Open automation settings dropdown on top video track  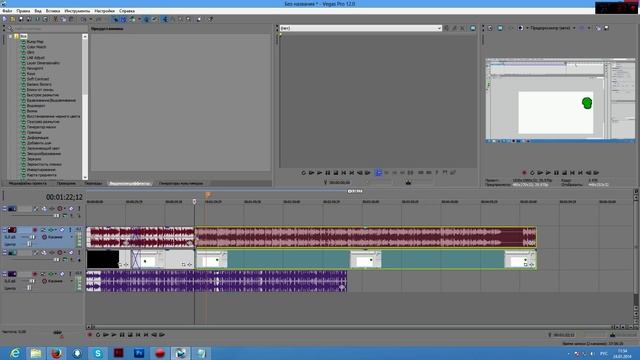[x=64, y=209]
